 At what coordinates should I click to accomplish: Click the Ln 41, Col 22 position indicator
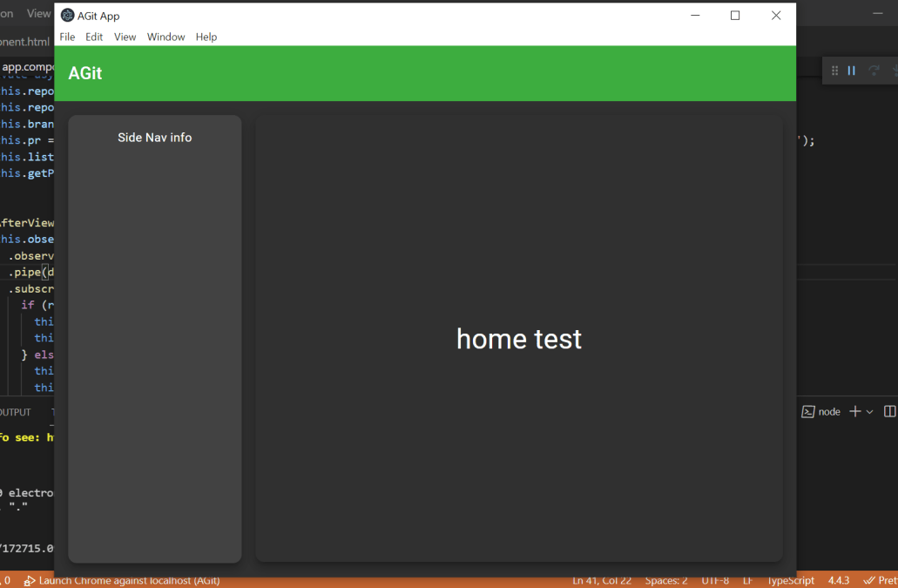click(x=602, y=580)
